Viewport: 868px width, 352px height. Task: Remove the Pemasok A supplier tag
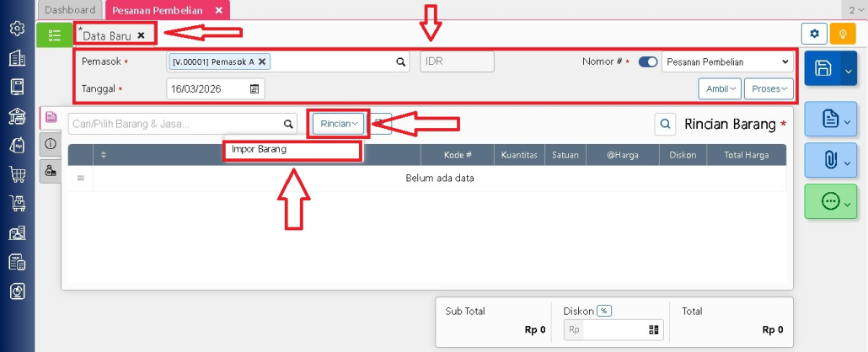262,61
